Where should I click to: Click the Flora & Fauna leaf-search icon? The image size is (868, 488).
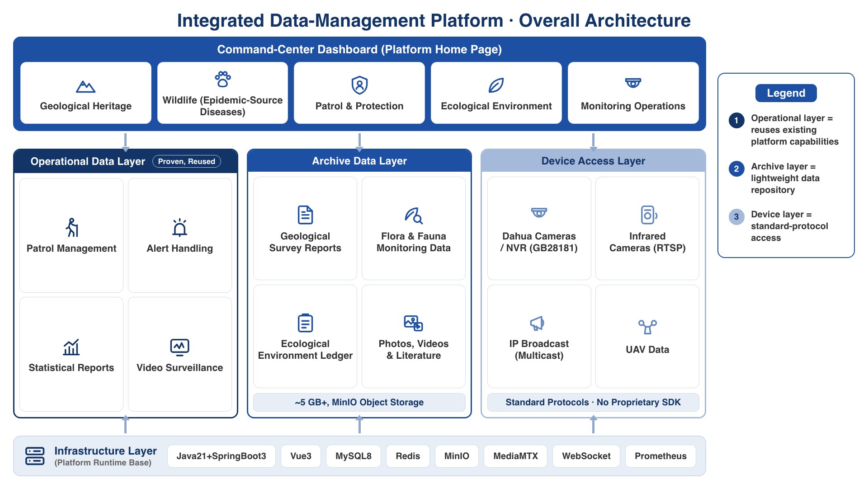[x=414, y=216]
